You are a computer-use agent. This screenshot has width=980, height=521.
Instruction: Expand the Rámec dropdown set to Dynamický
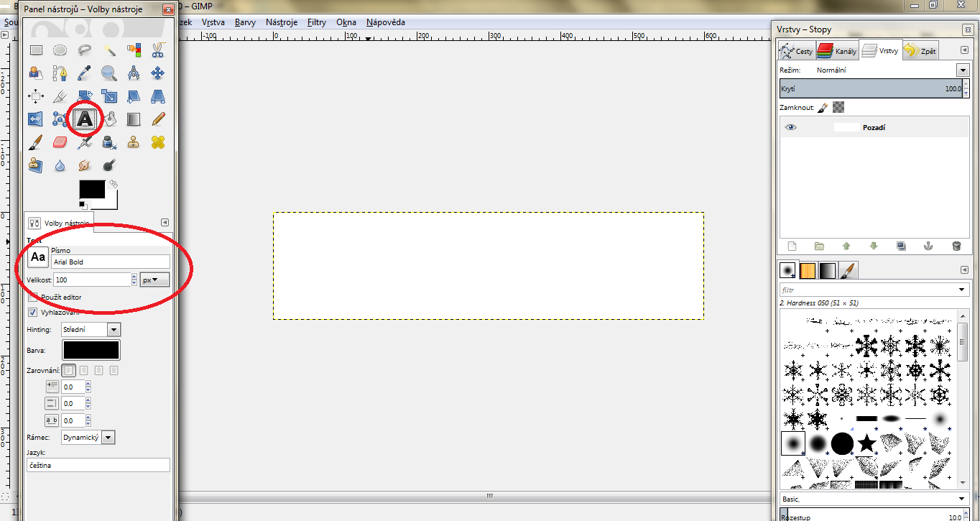[x=88, y=438]
